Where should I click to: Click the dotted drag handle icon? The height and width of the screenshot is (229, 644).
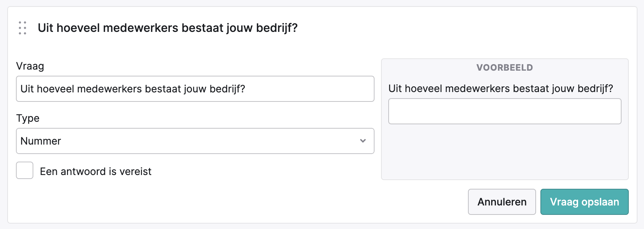(x=22, y=28)
